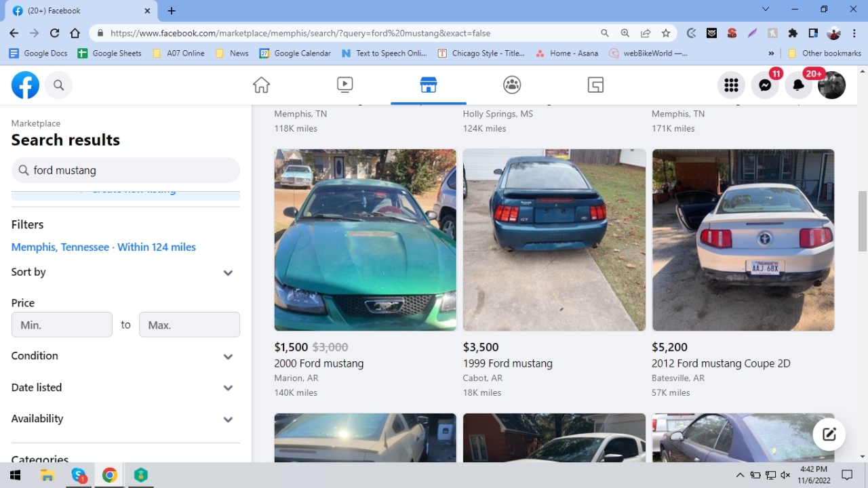Reload the page

pos(55,33)
